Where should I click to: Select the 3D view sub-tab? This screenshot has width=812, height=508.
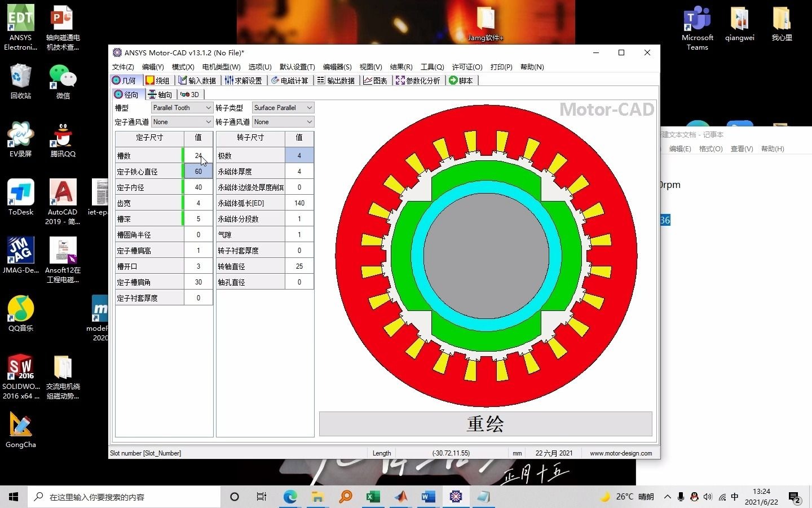190,95
